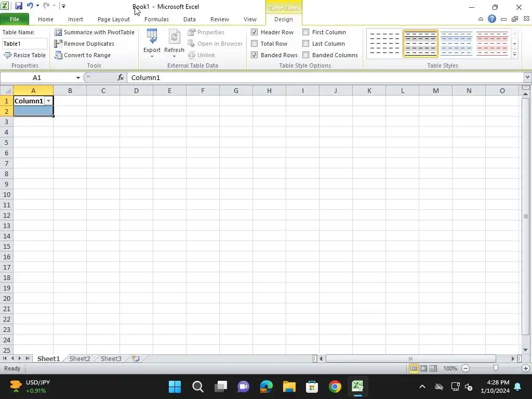Click the Table Name input field
The height and width of the screenshot is (399, 532).
coord(25,44)
